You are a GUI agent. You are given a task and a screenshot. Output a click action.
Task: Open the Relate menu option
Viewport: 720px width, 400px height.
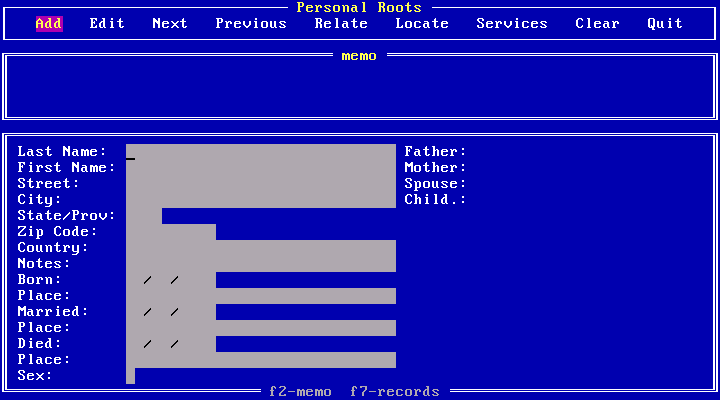tap(341, 23)
